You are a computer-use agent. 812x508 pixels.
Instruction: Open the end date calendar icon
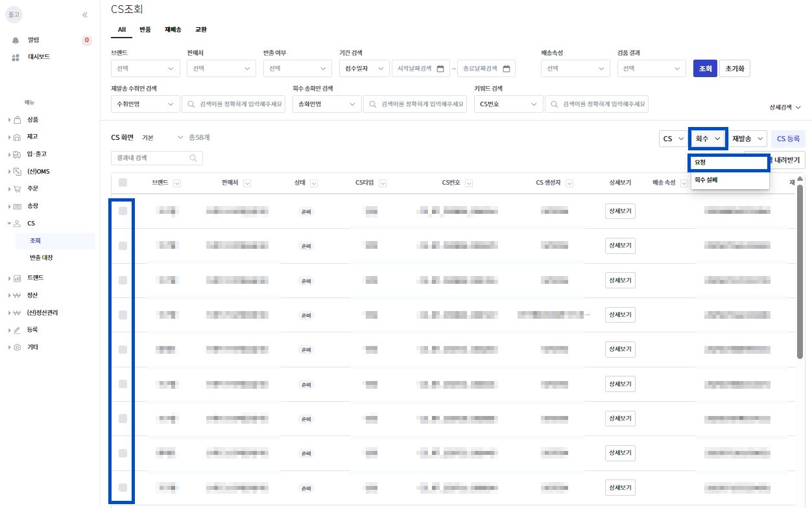(x=507, y=69)
